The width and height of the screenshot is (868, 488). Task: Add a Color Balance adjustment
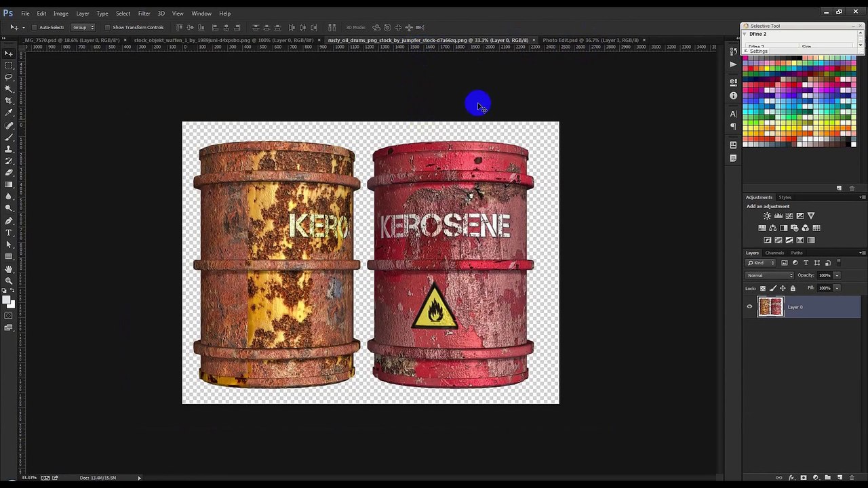(773, 228)
